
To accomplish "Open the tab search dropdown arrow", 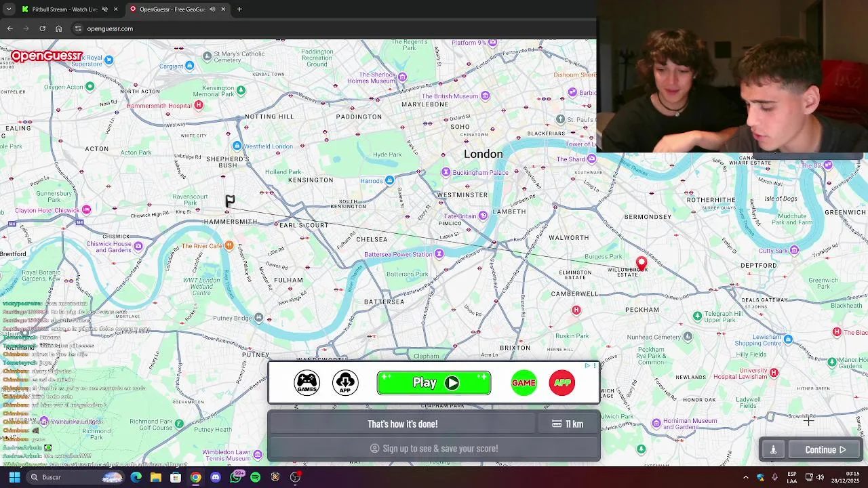I will coord(8,9).
